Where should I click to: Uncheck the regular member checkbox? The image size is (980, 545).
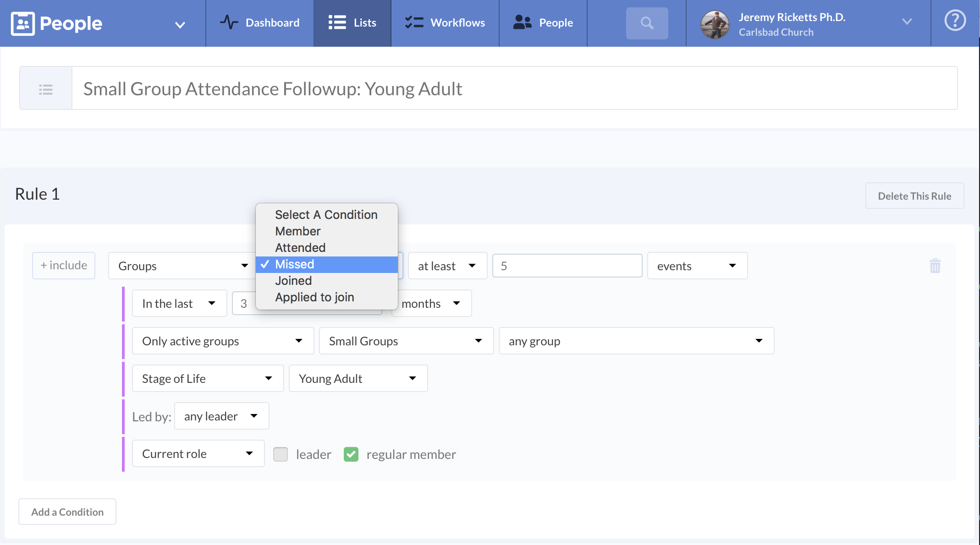[351, 454]
